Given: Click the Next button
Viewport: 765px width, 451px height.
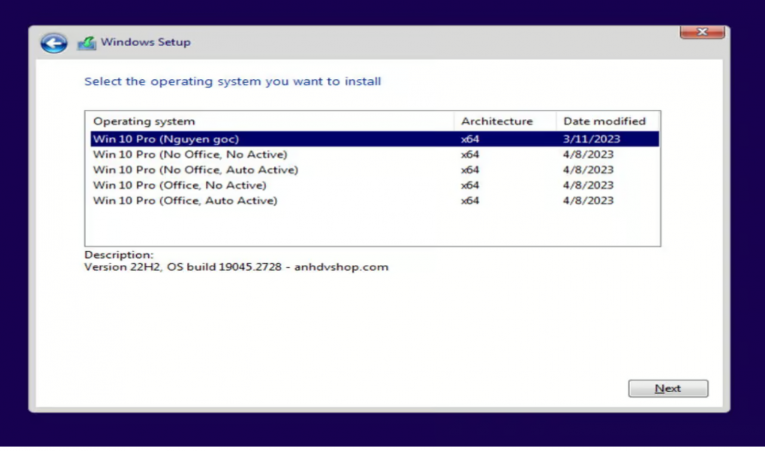Looking at the screenshot, I should coord(668,389).
